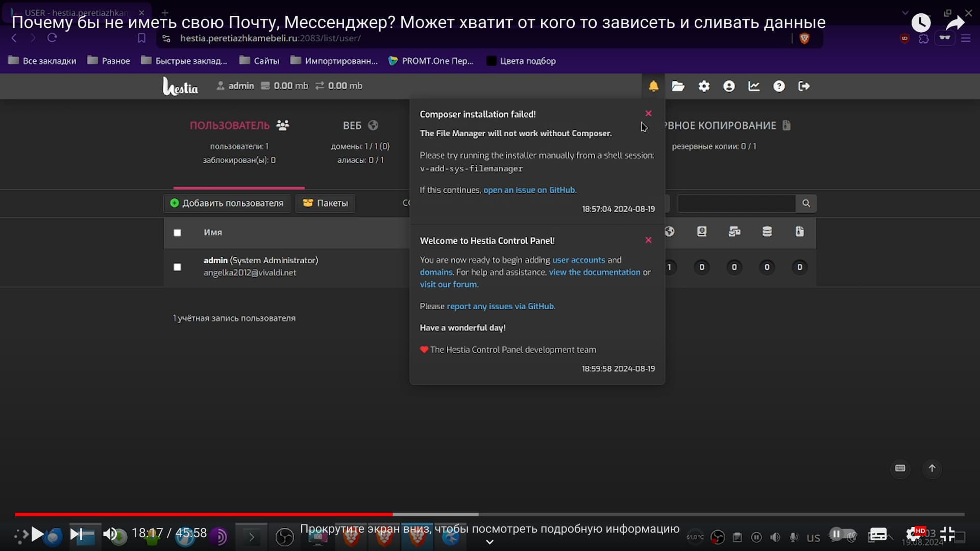Open the PROMT.One bookmark
Viewport: 980px width, 551px height.
(x=431, y=61)
